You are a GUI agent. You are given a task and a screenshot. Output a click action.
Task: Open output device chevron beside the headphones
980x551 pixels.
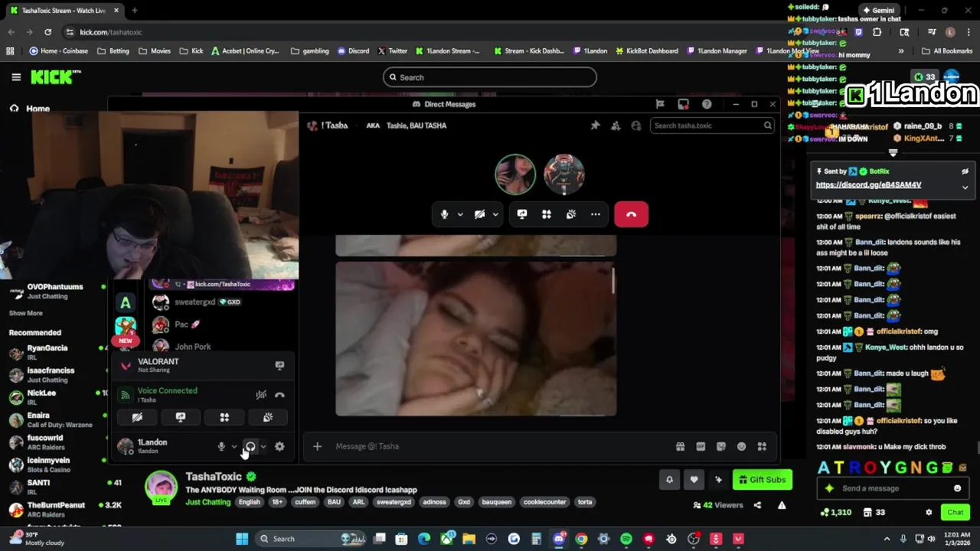pos(263,446)
